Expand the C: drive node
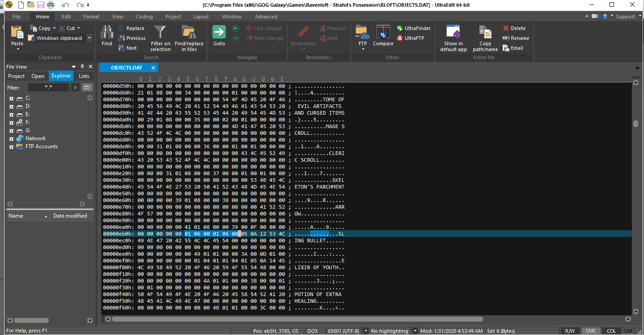The width and height of the screenshot is (644, 335). point(11,98)
